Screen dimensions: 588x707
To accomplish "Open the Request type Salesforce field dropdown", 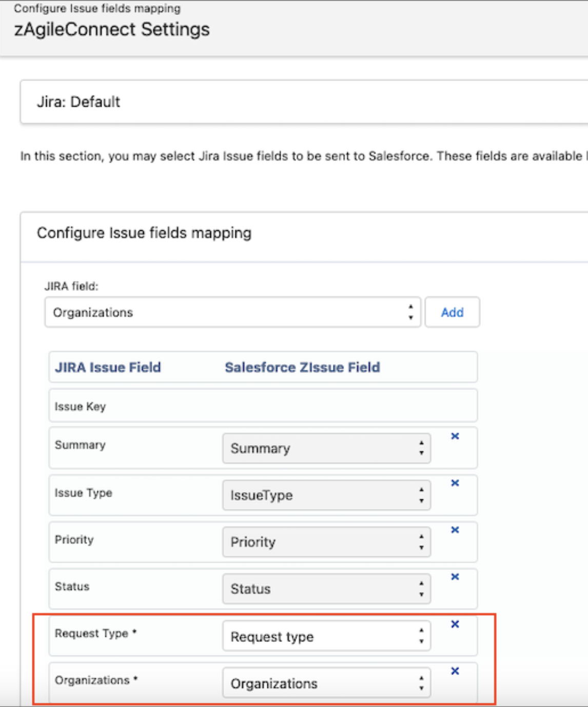I will tap(326, 637).
